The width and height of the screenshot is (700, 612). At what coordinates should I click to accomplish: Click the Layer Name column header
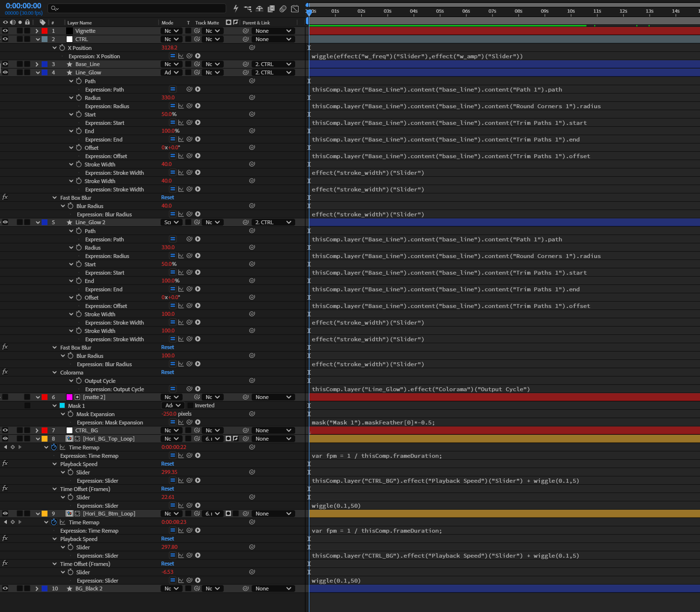point(79,23)
